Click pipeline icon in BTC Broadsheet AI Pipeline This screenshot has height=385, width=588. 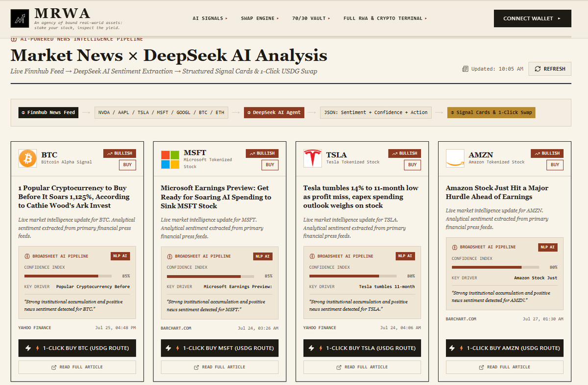pyautogui.click(x=27, y=256)
